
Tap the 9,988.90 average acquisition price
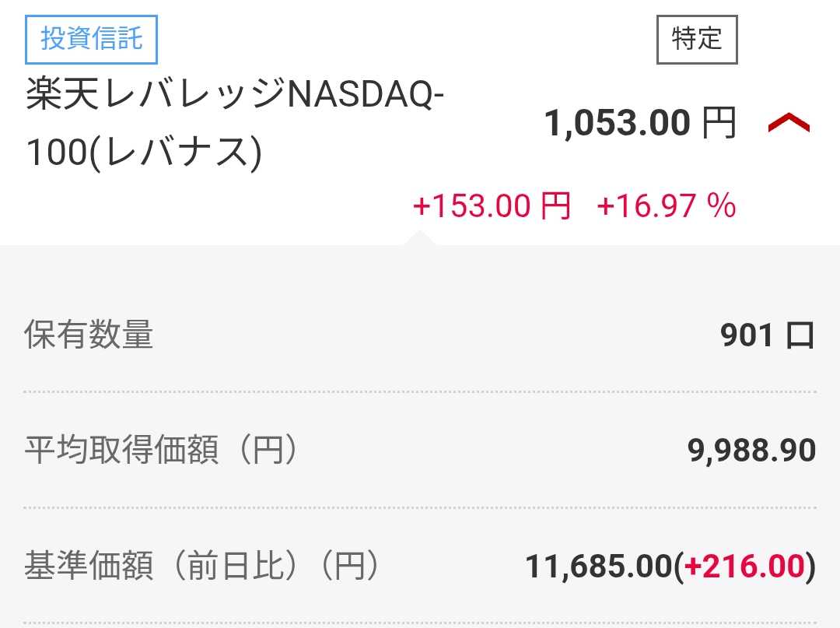(751, 451)
